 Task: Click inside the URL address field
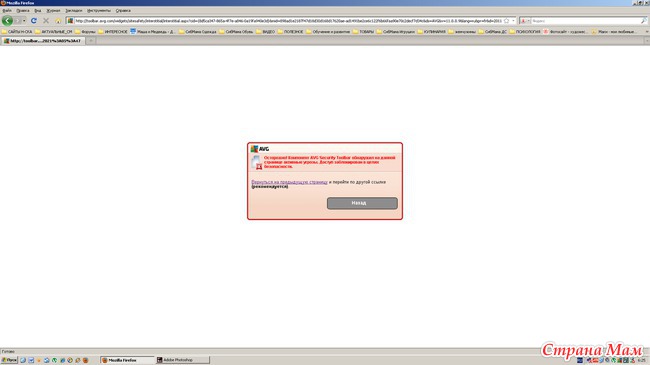(288, 20)
